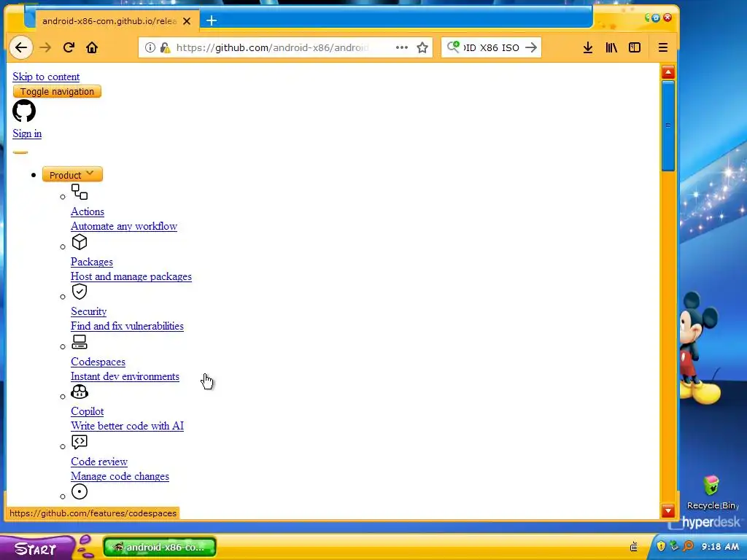Click the scrollbar down arrow

pyautogui.click(x=668, y=511)
